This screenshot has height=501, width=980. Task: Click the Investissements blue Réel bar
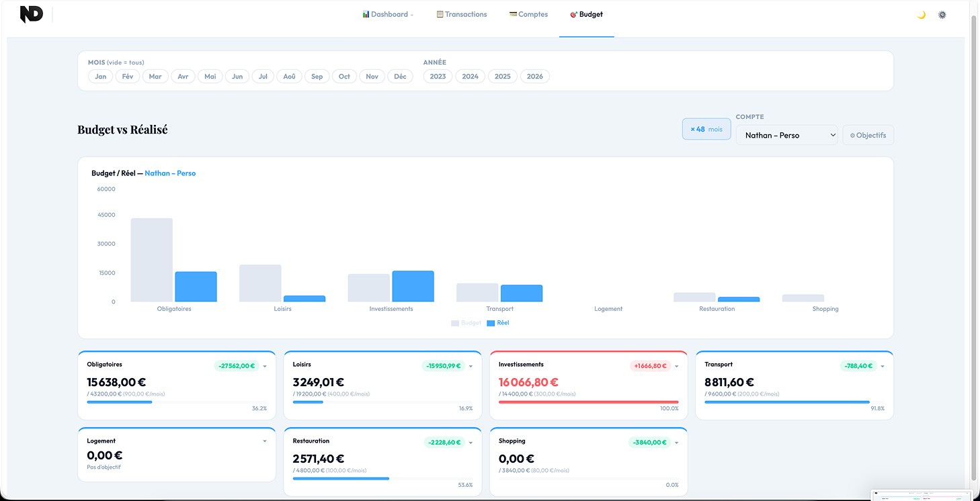coord(413,286)
